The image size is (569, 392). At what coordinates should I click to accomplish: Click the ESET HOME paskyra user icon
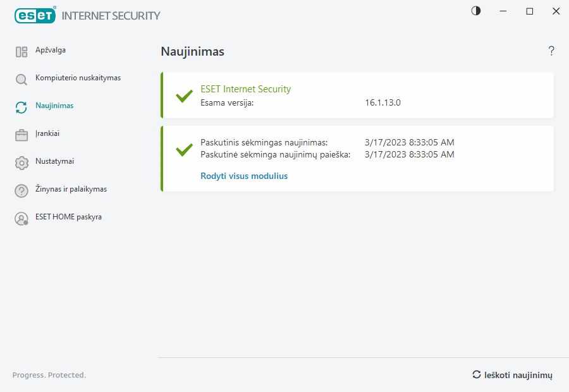click(21, 218)
